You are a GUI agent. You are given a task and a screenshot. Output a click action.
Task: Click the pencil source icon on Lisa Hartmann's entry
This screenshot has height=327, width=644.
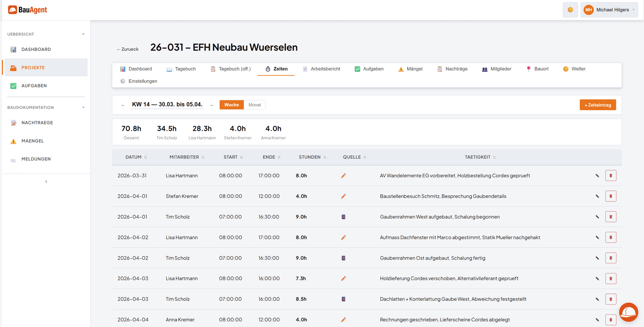pos(343,175)
